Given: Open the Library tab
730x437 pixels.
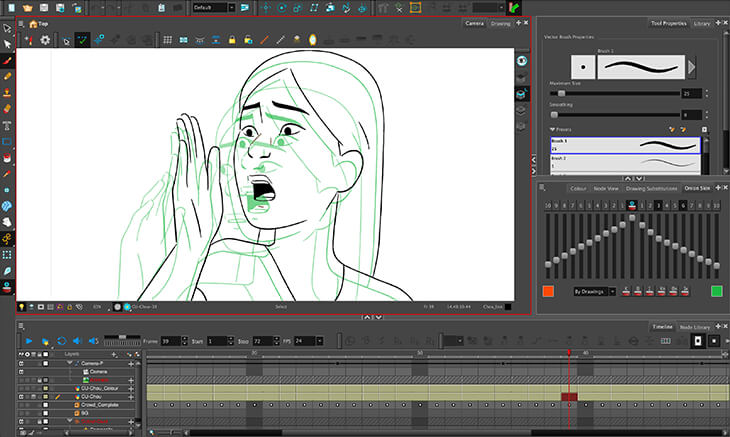Looking at the screenshot, I should coord(703,22).
